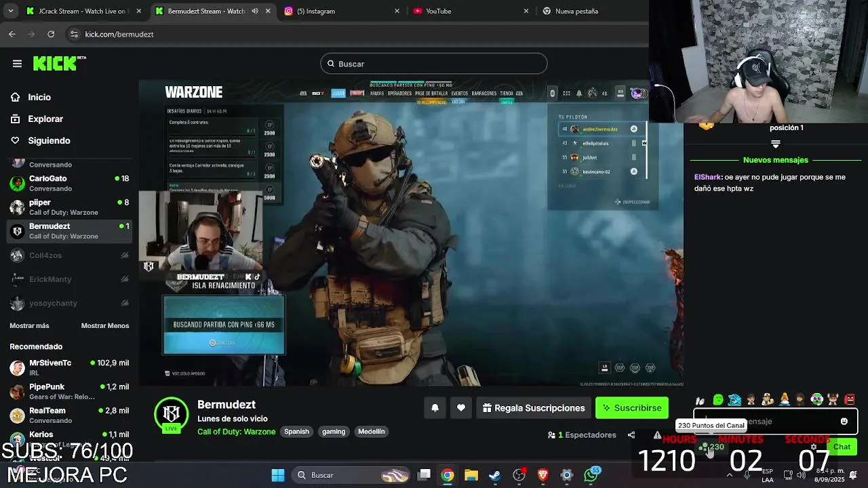The height and width of the screenshot is (488, 868).
Task: Open offline channel ErickManty
Action: pos(69,279)
